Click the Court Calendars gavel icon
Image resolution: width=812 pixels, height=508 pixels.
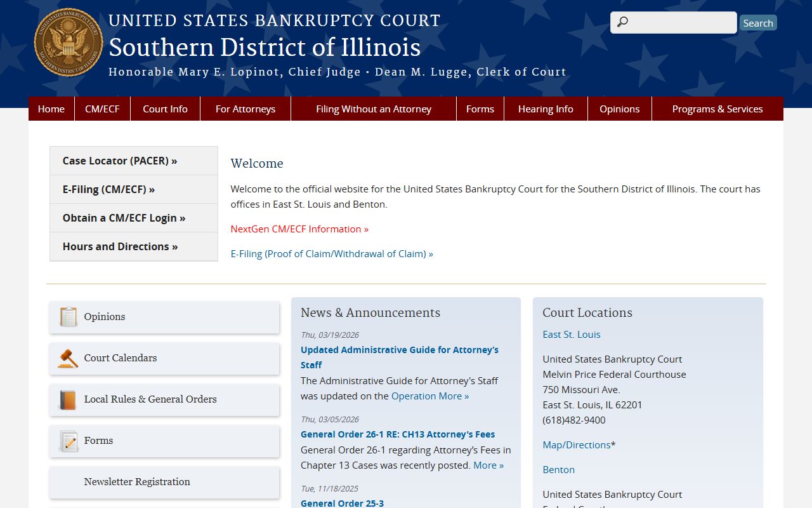(68, 358)
